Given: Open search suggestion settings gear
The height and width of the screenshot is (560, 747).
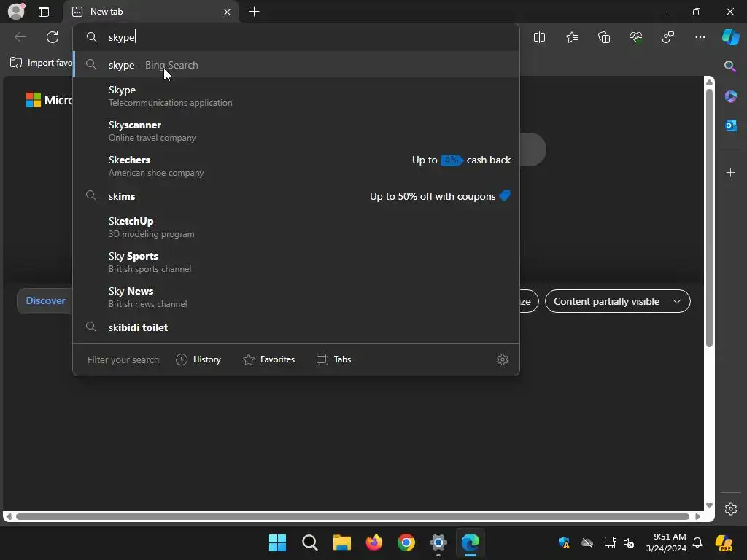Looking at the screenshot, I should [503, 359].
